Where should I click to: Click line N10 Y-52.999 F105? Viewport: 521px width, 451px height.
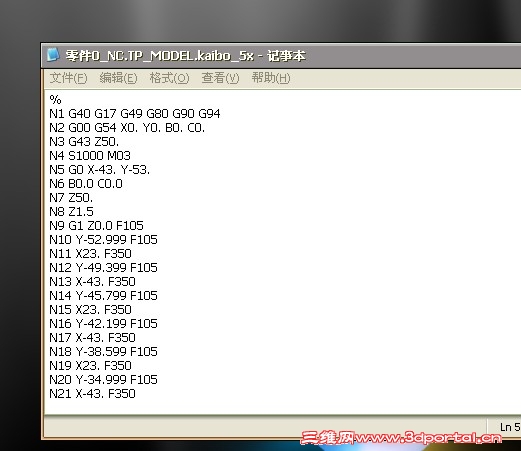103,240
